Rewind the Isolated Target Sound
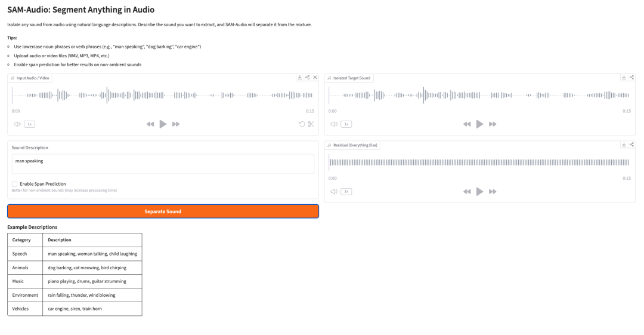644x335 pixels. pos(467,124)
